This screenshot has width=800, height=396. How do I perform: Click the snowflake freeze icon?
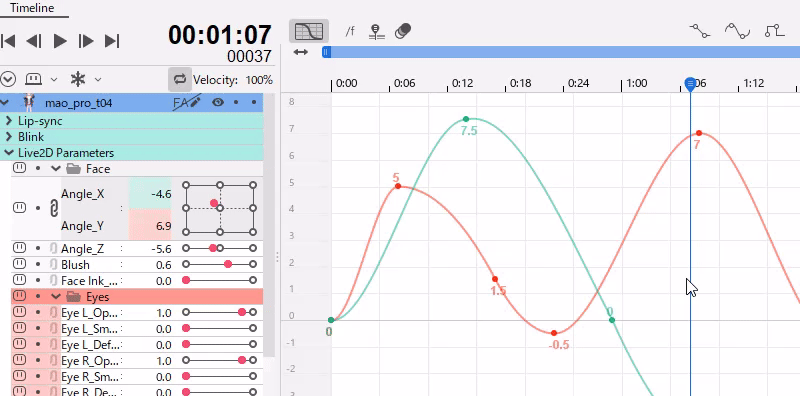78,79
